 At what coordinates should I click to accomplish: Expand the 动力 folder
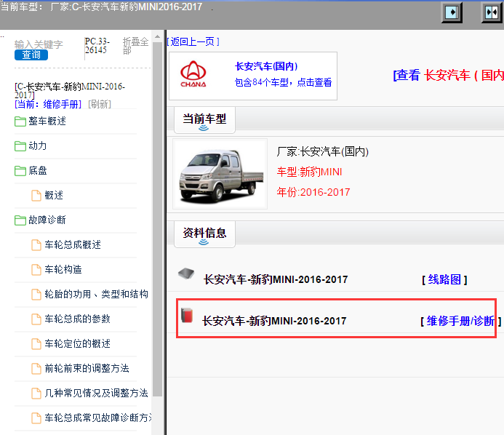point(38,146)
